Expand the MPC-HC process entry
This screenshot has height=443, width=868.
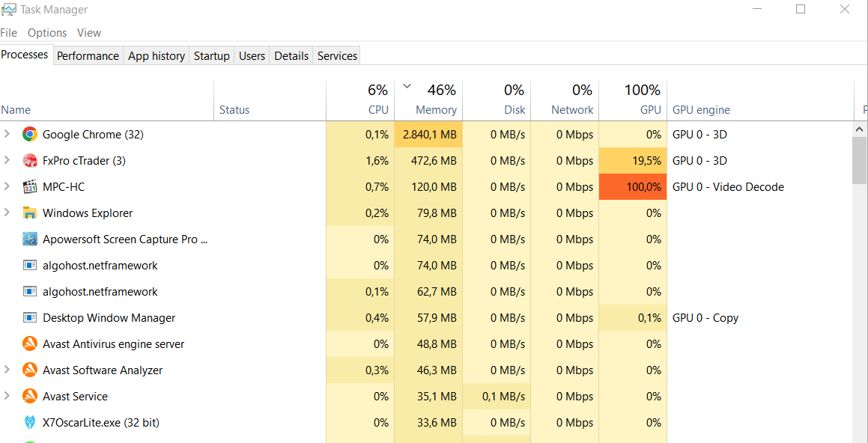pos(7,186)
